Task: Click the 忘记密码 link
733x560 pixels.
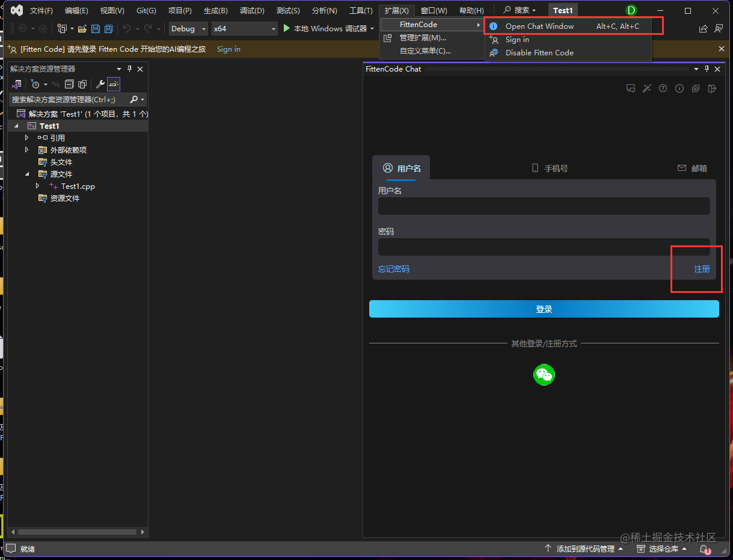Action: tap(394, 269)
